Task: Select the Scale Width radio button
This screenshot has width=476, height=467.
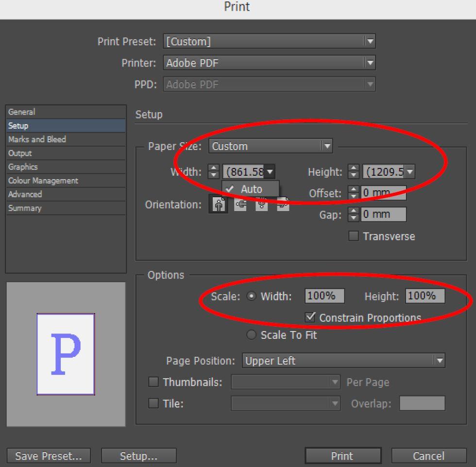Action: [x=252, y=296]
